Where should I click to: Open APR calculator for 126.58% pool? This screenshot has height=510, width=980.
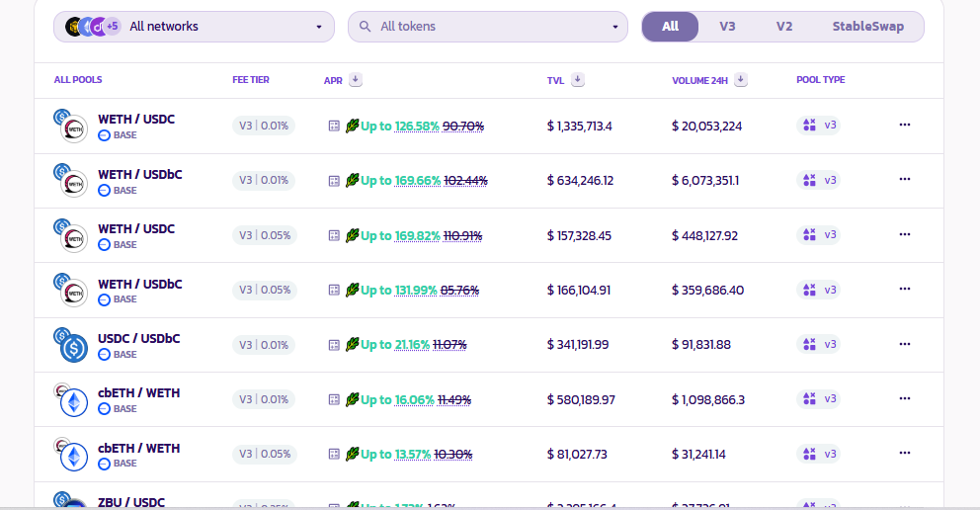334,127
